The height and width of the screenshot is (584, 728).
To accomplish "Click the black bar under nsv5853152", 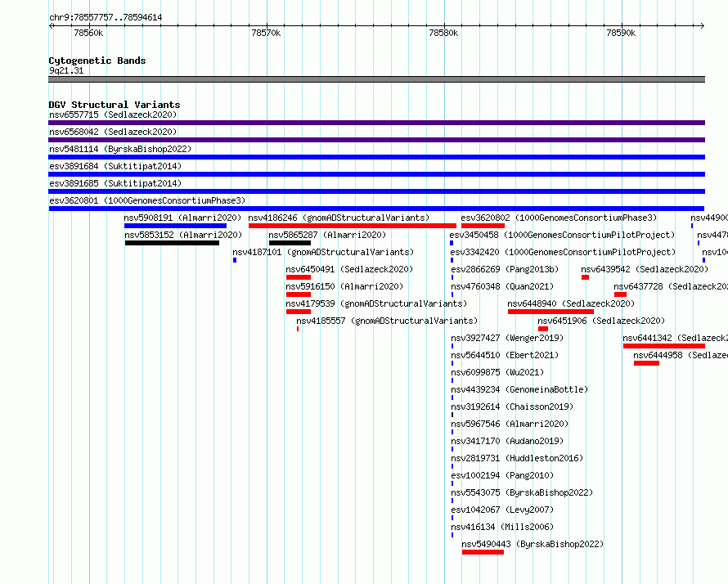I will coord(172,243).
